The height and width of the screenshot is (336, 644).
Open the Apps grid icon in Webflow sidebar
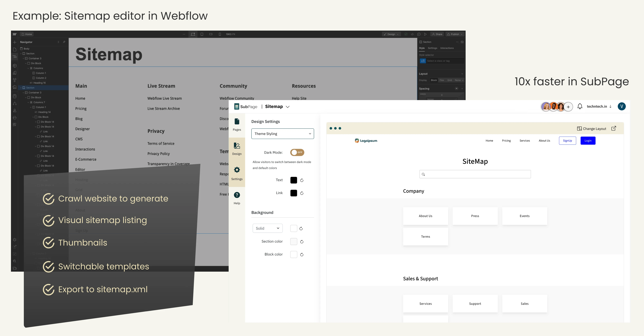(x=14, y=125)
